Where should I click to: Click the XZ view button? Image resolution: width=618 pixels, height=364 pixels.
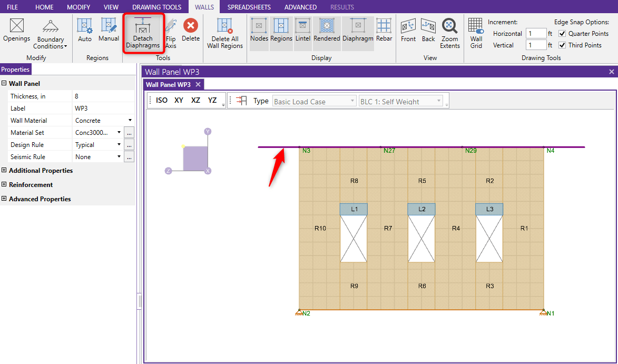(195, 100)
